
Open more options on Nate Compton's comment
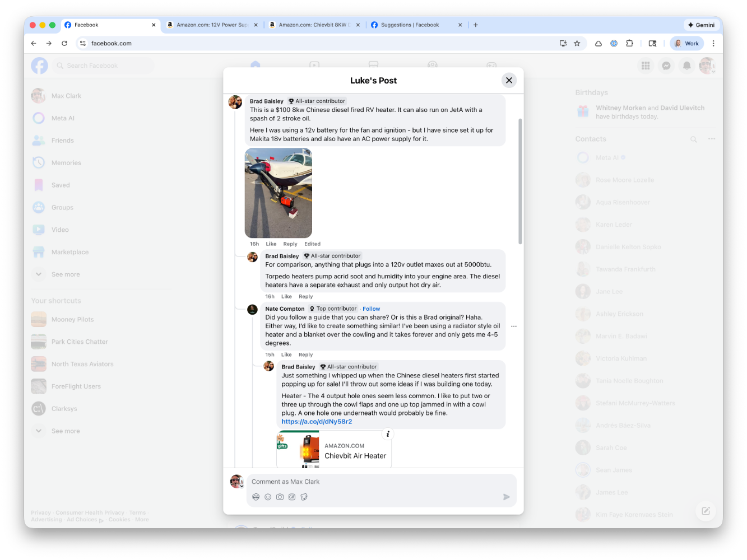tap(514, 326)
